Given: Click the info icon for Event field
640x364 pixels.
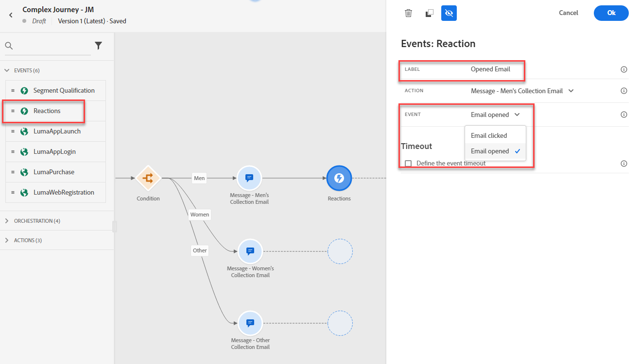Looking at the screenshot, I should 624,115.
